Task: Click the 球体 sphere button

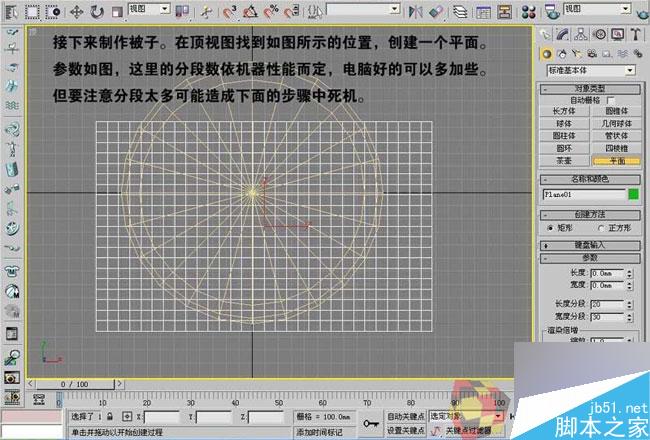Action: tap(564, 124)
